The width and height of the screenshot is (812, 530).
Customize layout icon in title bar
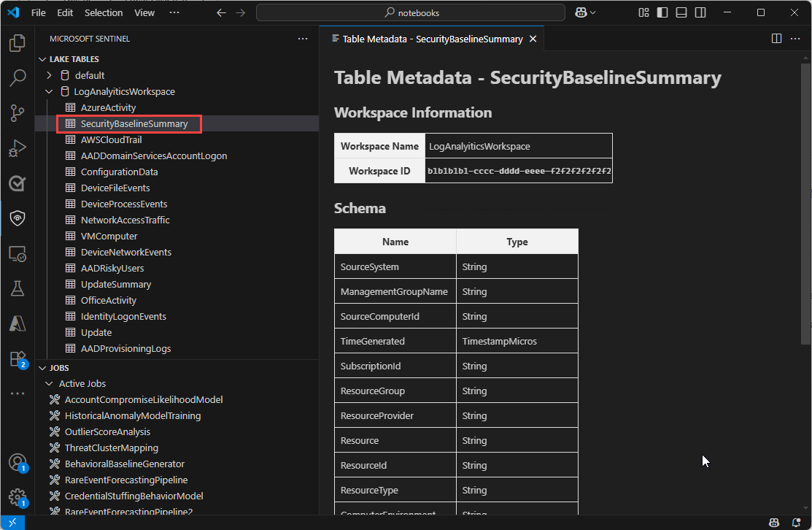[643, 12]
